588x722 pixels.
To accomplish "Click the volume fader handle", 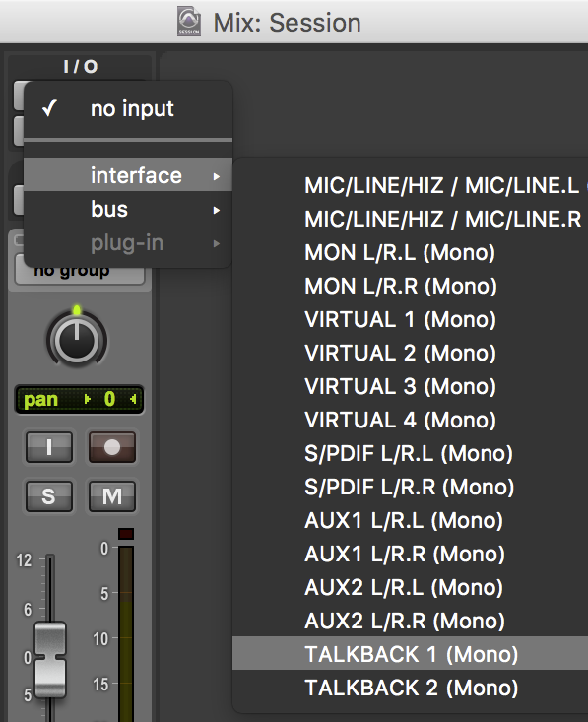I will (x=50, y=658).
